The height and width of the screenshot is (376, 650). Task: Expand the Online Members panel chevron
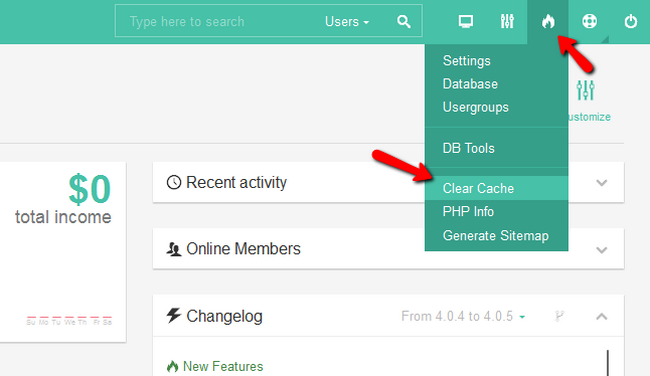pyautogui.click(x=601, y=250)
